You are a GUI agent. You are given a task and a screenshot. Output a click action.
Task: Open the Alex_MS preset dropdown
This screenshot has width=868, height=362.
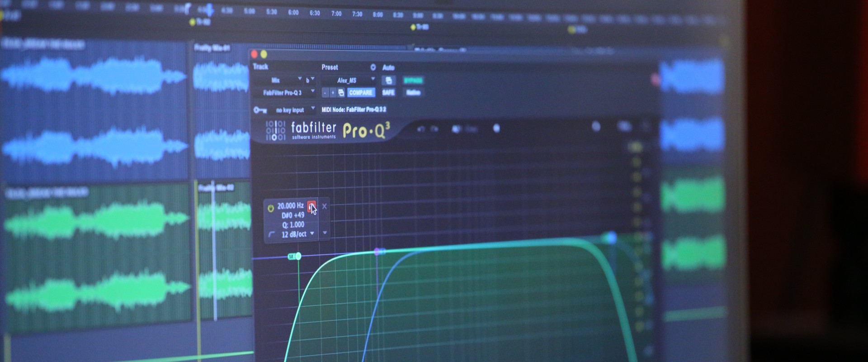(x=349, y=81)
